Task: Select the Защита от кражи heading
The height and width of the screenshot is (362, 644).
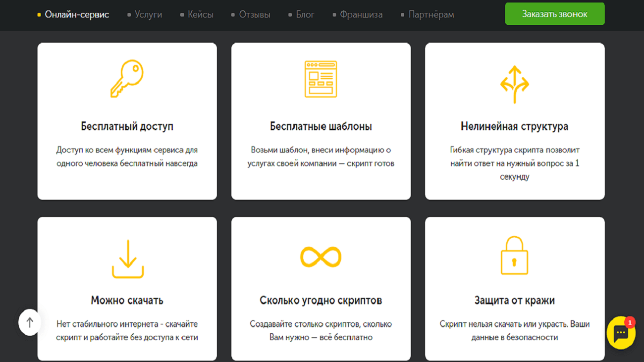Action: click(x=514, y=301)
